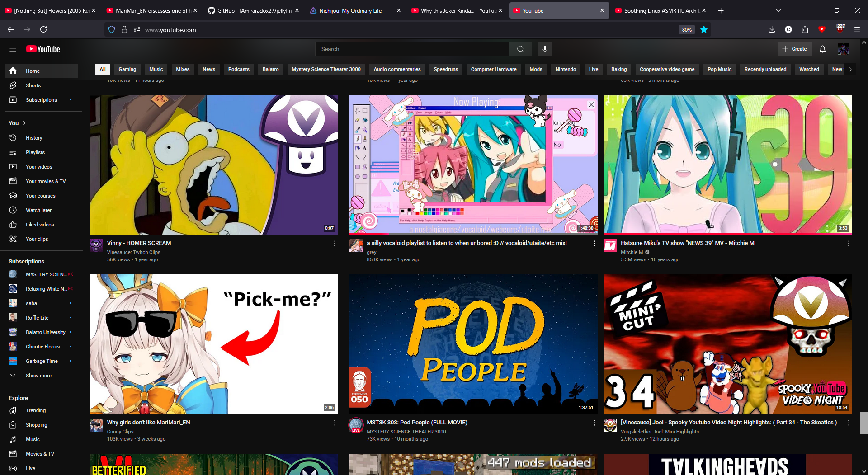
Task: Open Your movies & TV
Action: (41, 181)
